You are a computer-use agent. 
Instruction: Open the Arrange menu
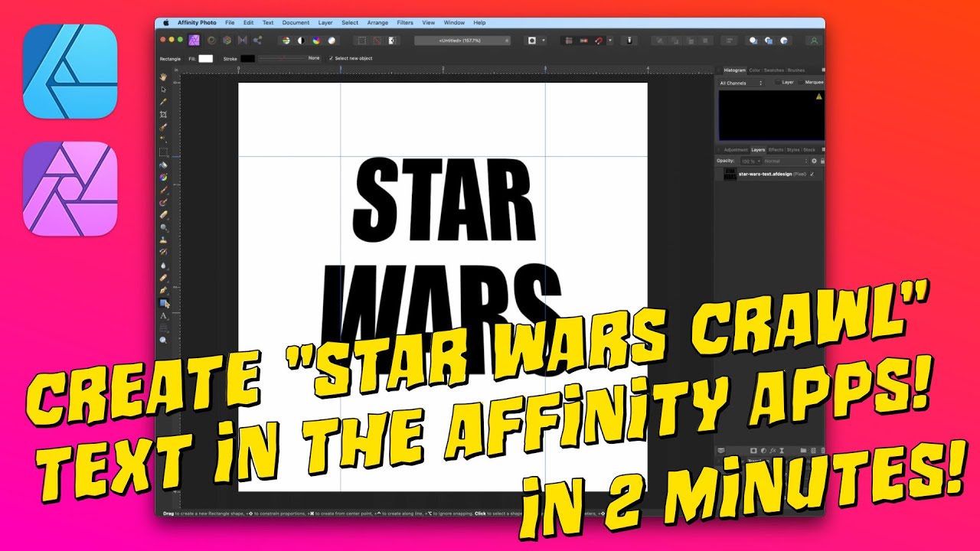coord(377,23)
